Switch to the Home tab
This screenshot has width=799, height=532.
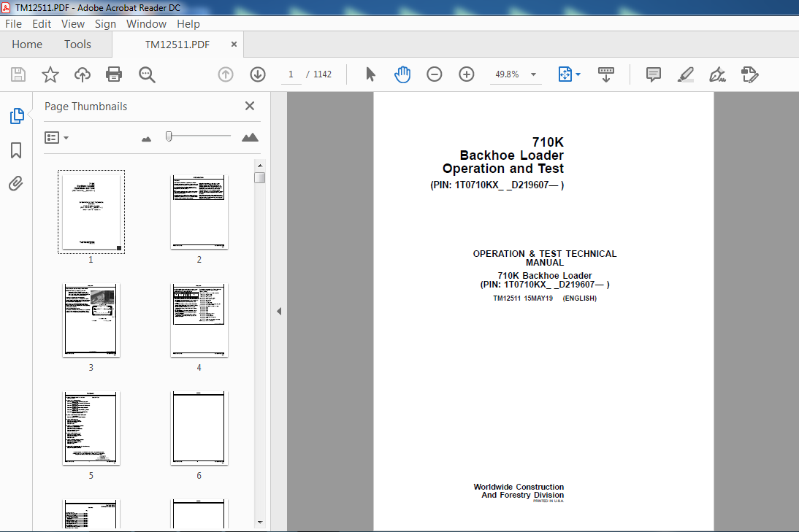(27, 45)
